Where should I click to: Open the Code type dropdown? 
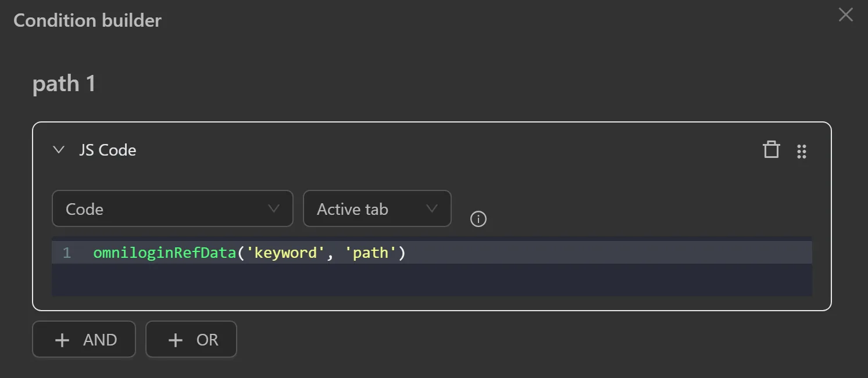(172, 208)
